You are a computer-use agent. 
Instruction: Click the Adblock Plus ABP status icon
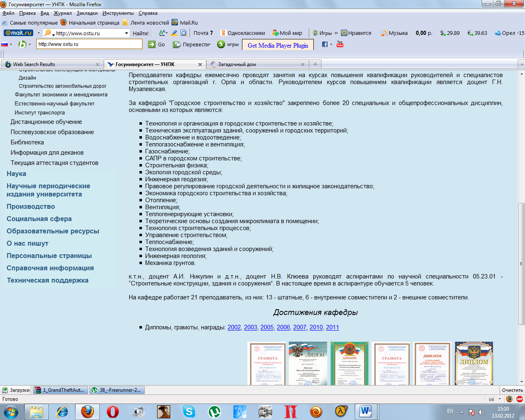pos(519,399)
